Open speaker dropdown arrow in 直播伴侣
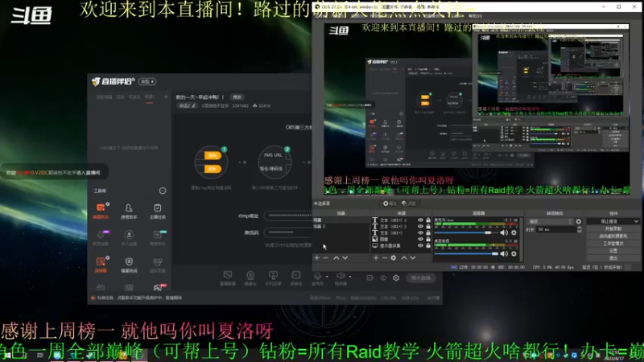The image size is (644, 362). click(x=350, y=277)
